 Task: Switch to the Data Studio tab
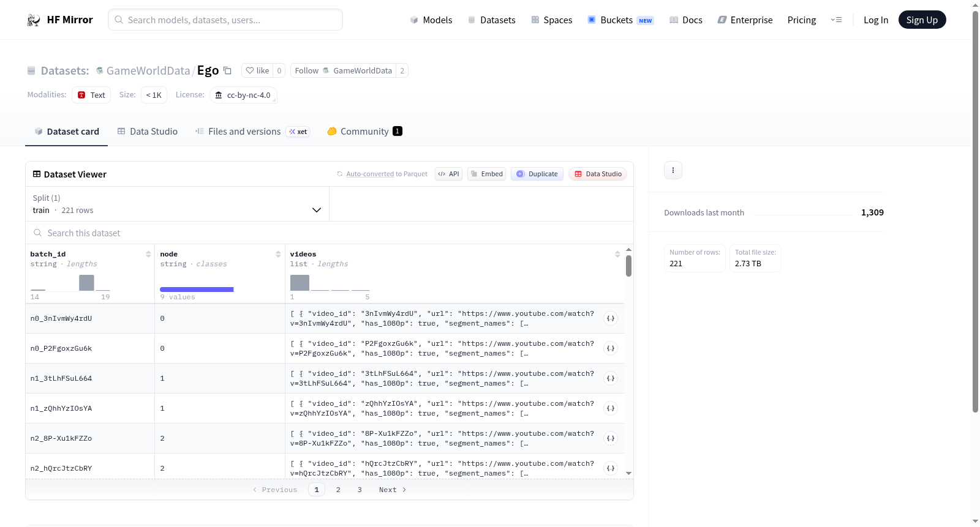coord(148,131)
